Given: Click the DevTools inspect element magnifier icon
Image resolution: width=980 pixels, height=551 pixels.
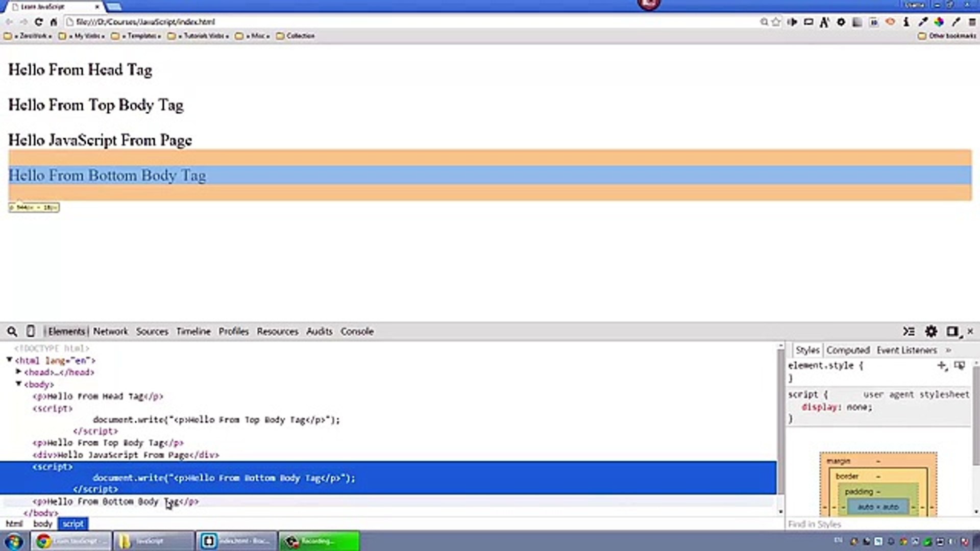Looking at the screenshot, I should pyautogui.click(x=12, y=332).
